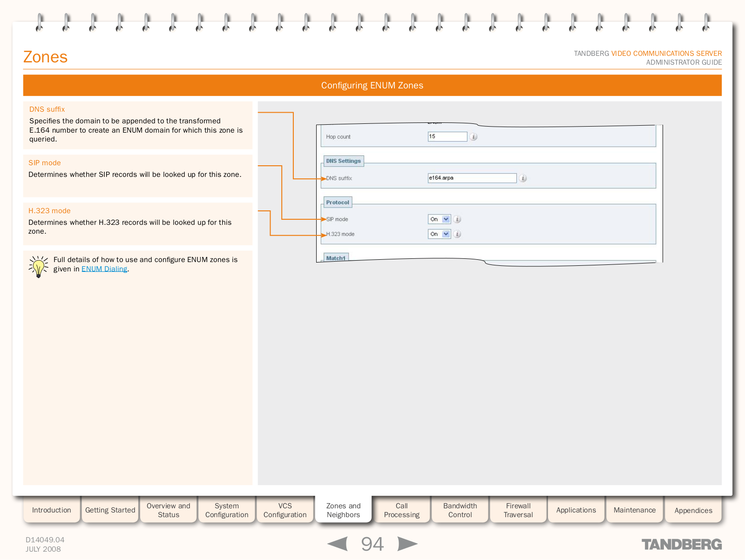Open the VCS Configuration tab
Screen dimensions: 745x560
click(x=285, y=510)
